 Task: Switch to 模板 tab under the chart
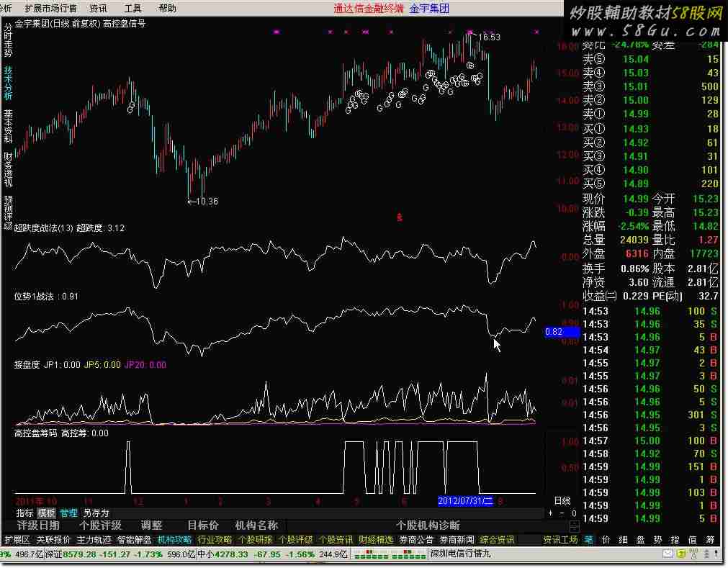coord(46,513)
